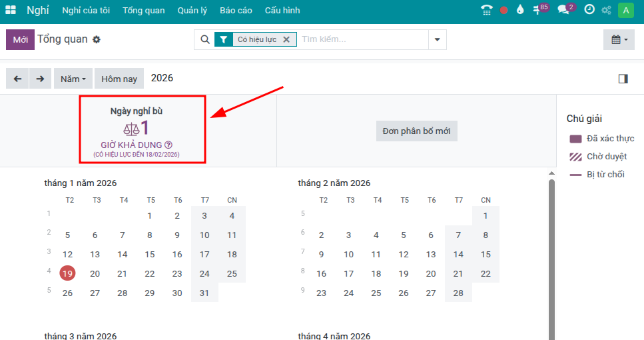Image resolution: width=644 pixels, height=340 pixels.
Task: Open the Nghỉ của tôi menu
Action: 85,11
